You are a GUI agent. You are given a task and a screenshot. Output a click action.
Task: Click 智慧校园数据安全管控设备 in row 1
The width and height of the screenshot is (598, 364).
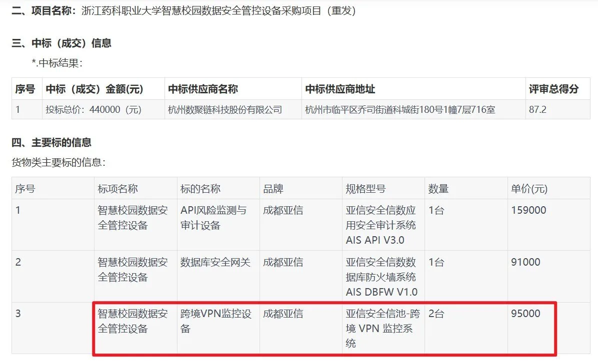(x=132, y=218)
